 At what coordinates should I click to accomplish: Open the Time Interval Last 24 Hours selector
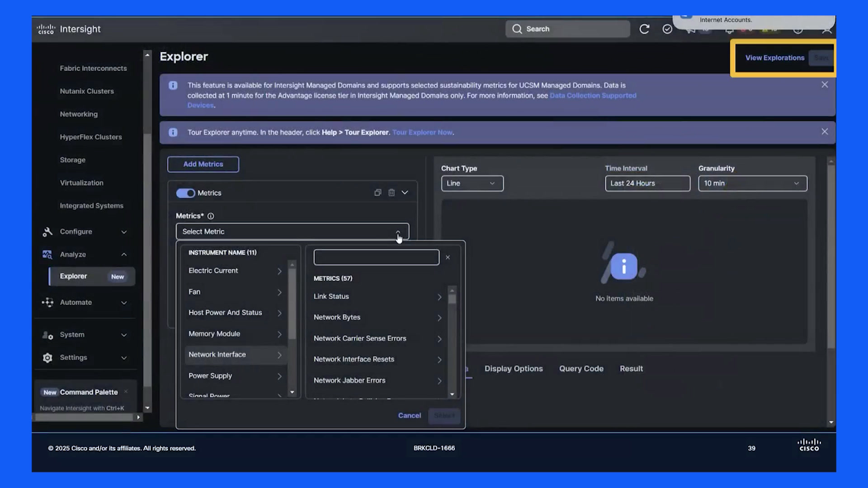pyautogui.click(x=647, y=183)
